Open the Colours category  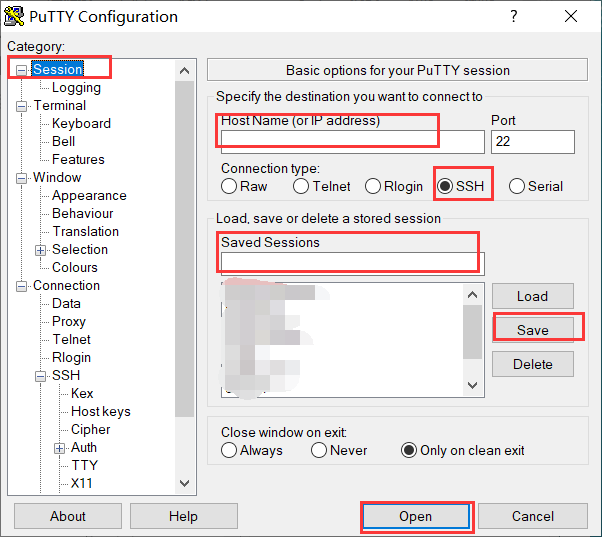(75, 268)
